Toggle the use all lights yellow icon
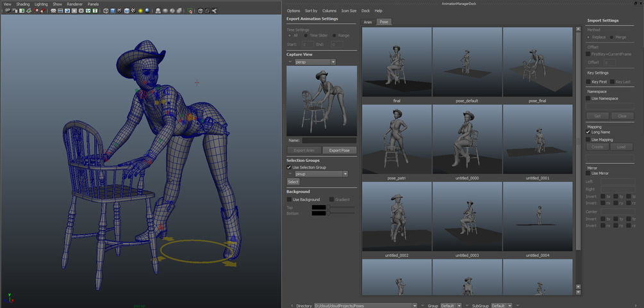This screenshot has height=308, width=644. (140, 11)
